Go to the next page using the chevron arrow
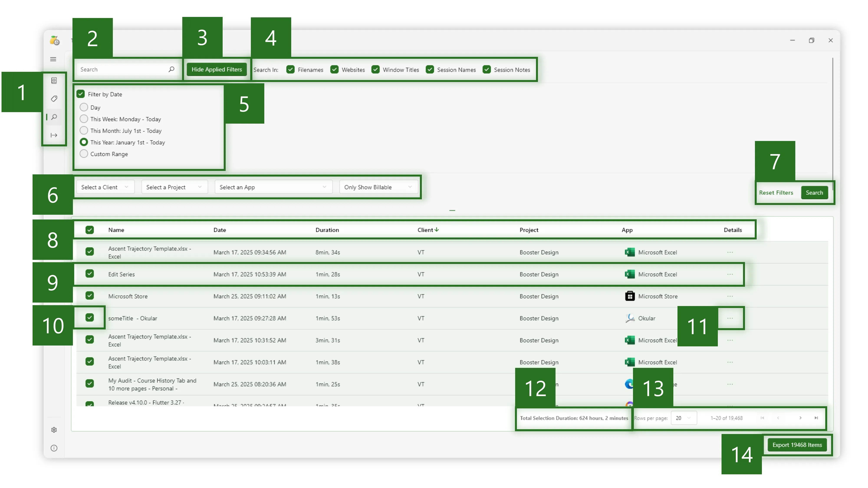Viewport: 868px width, 488px height. (x=800, y=418)
